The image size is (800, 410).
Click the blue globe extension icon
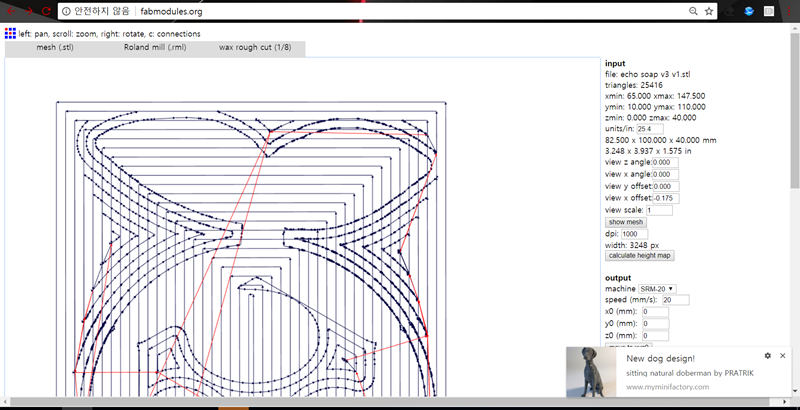tap(749, 11)
